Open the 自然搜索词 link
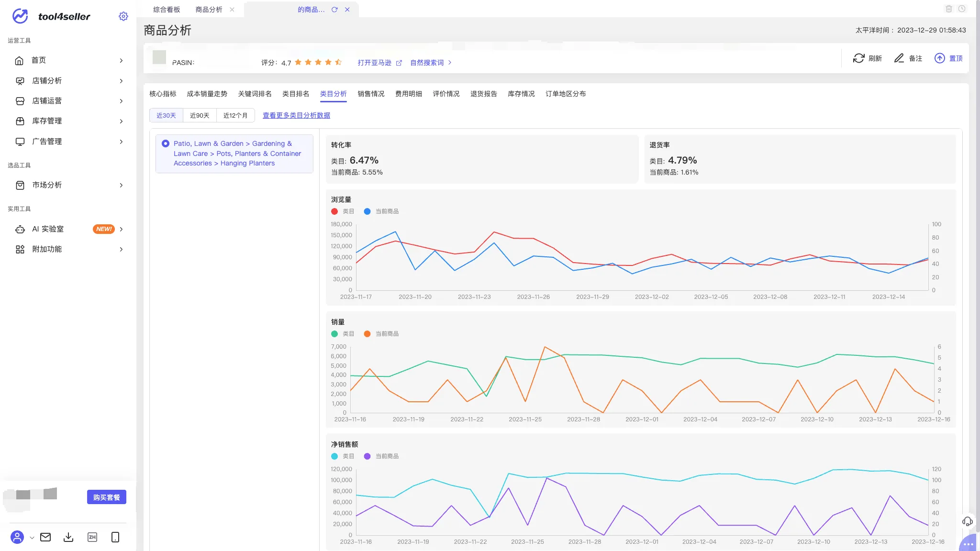This screenshot has width=980, height=551. pos(427,63)
